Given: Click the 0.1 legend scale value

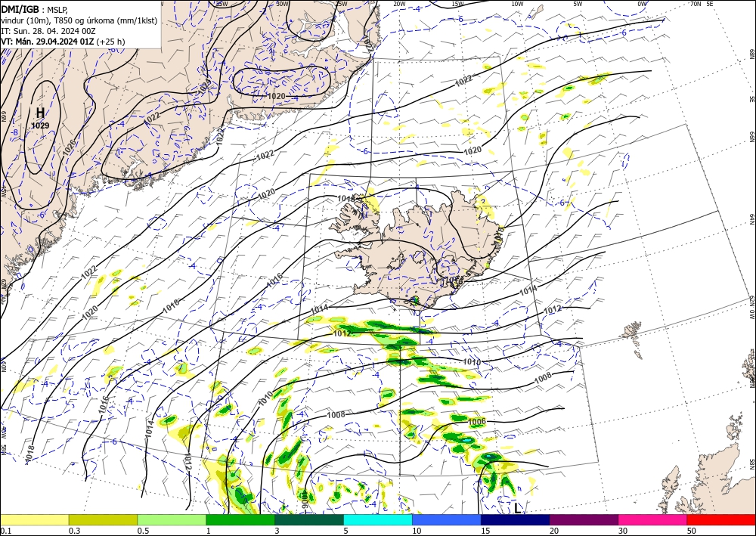Looking at the screenshot, I should [x=6, y=531].
